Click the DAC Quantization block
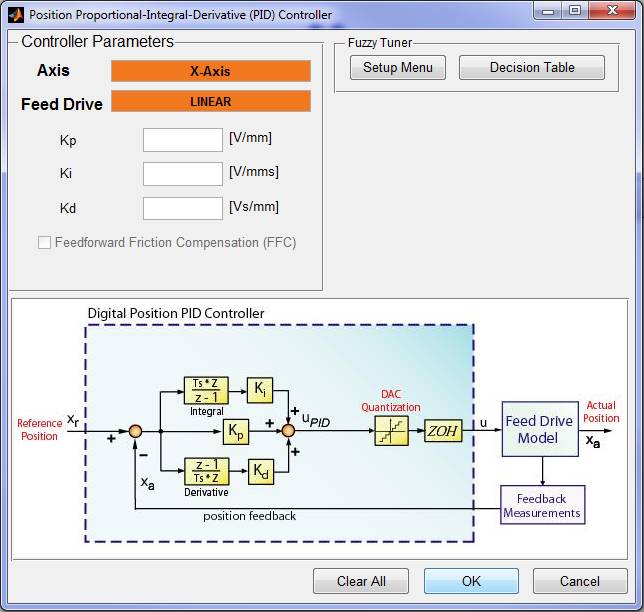 click(392, 431)
